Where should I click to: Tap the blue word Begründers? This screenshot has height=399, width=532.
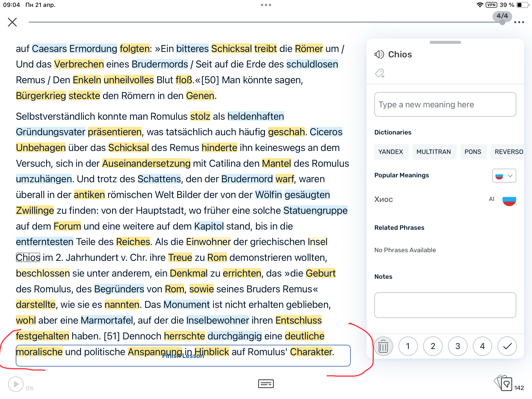tap(119, 289)
